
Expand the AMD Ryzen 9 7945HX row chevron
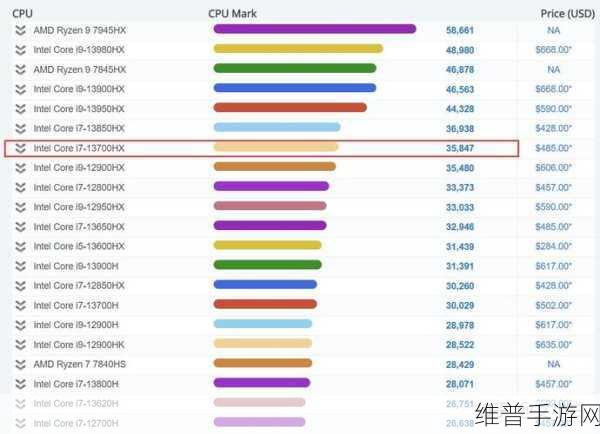pos(21,30)
